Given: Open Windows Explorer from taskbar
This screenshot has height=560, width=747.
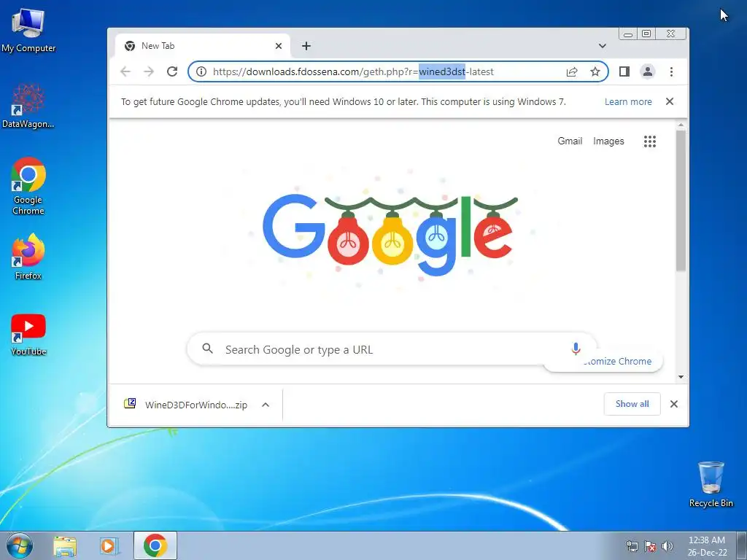Looking at the screenshot, I should tap(65, 545).
